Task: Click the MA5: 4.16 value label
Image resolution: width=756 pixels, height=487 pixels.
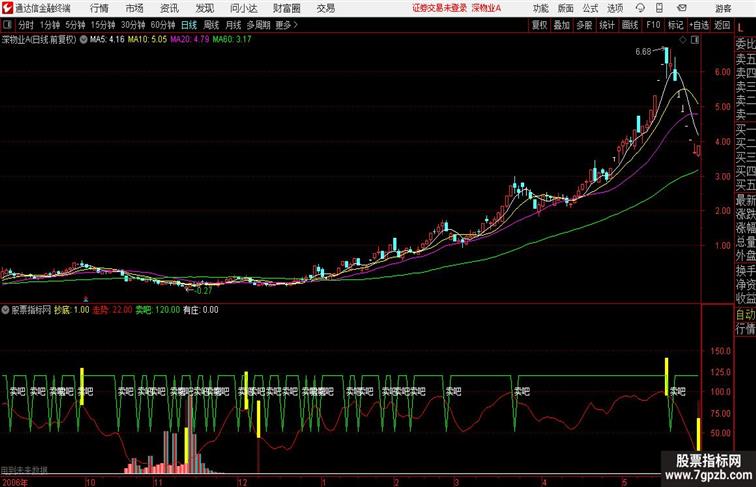Action: pyautogui.click(x=107, y=40)
